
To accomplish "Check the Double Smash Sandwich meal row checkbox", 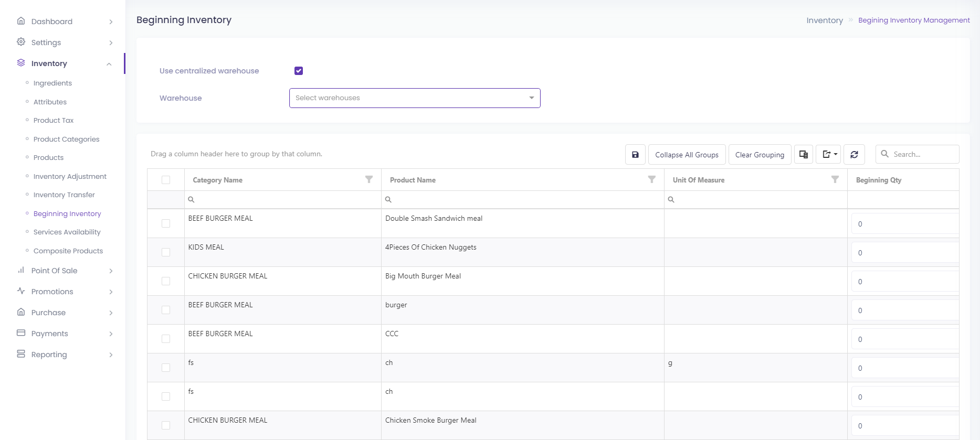I will tap(166, 223).
